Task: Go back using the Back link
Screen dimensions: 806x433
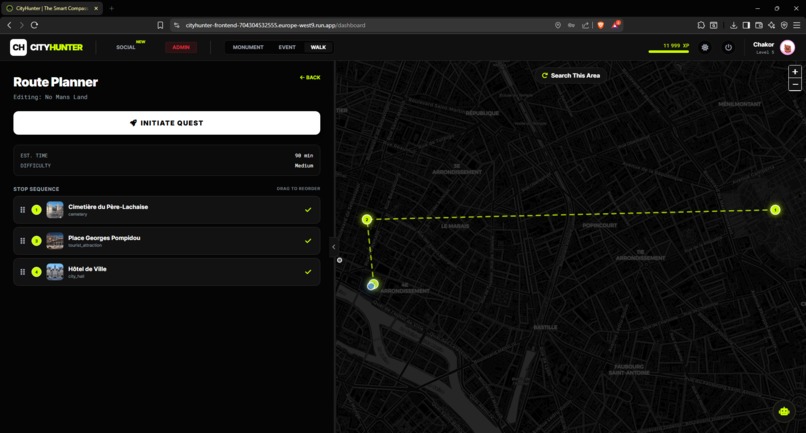Action: click(310, 78)
